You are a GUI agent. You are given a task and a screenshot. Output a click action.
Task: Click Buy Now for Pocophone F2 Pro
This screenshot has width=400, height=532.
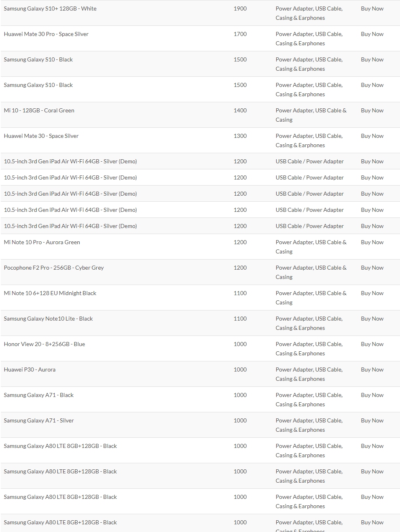372,268
